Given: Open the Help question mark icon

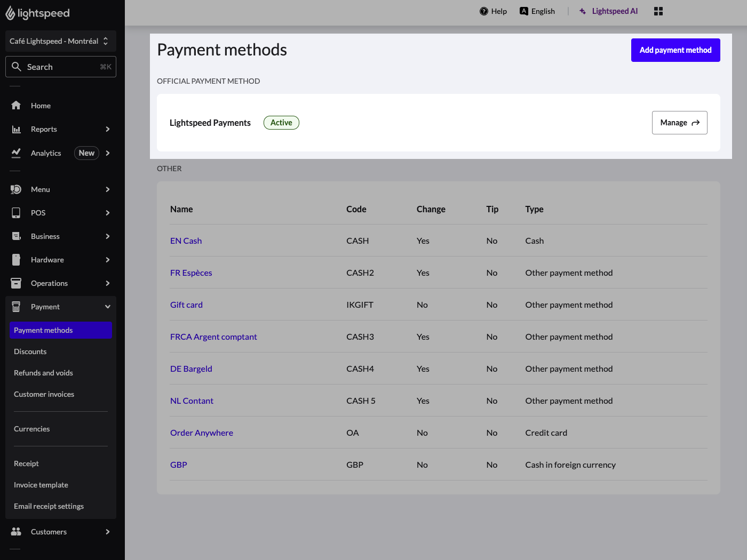Looking at the screenshot, I should coord(483,11).
